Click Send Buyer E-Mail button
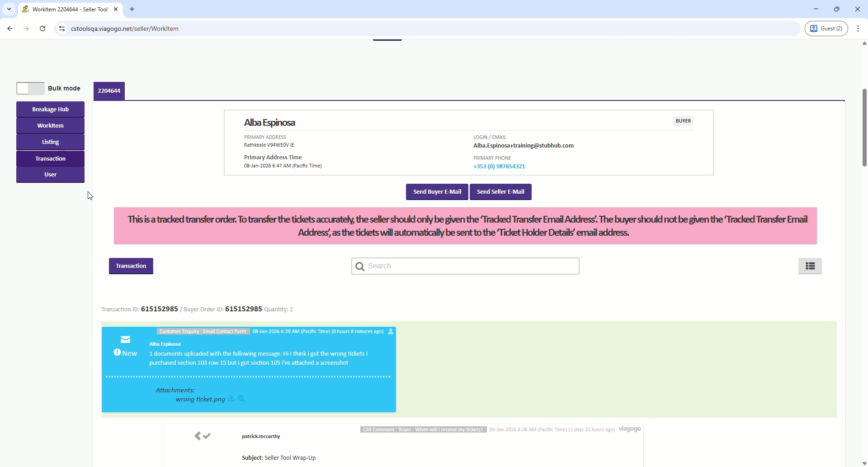The width and height of the screenshot is (868, 467). pos(437,192)
